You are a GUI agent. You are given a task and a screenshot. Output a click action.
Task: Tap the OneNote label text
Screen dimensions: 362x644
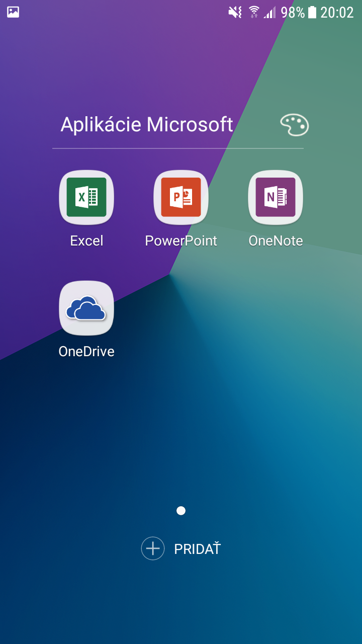(276, 241)
